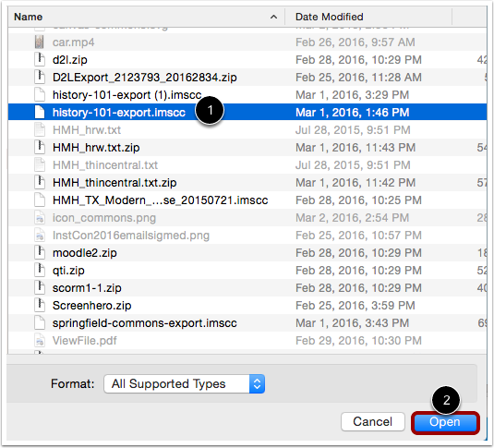Click the Open button
Viewport: 494px width, 448px height.
445,422
